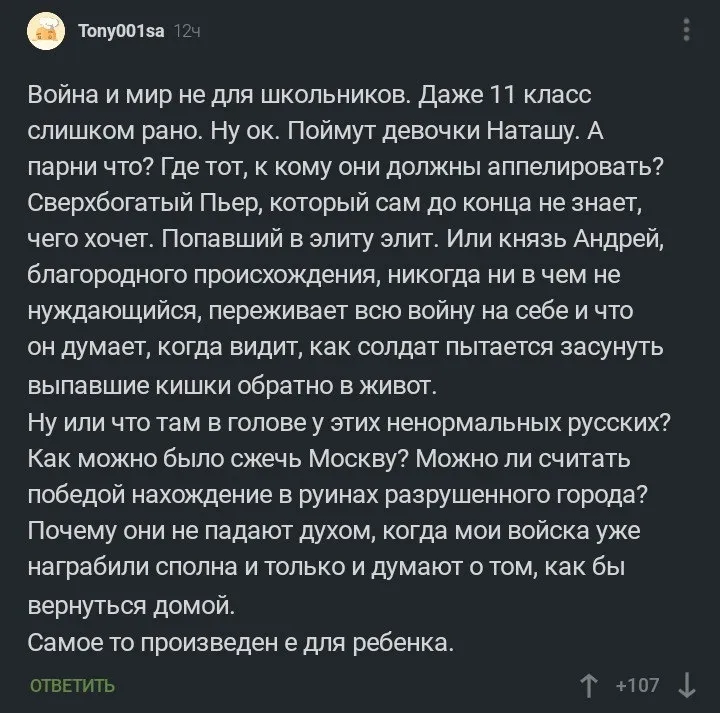
Task: Click the ОТВЕТИТЬ reply button
Action: (x=72, y=686)
